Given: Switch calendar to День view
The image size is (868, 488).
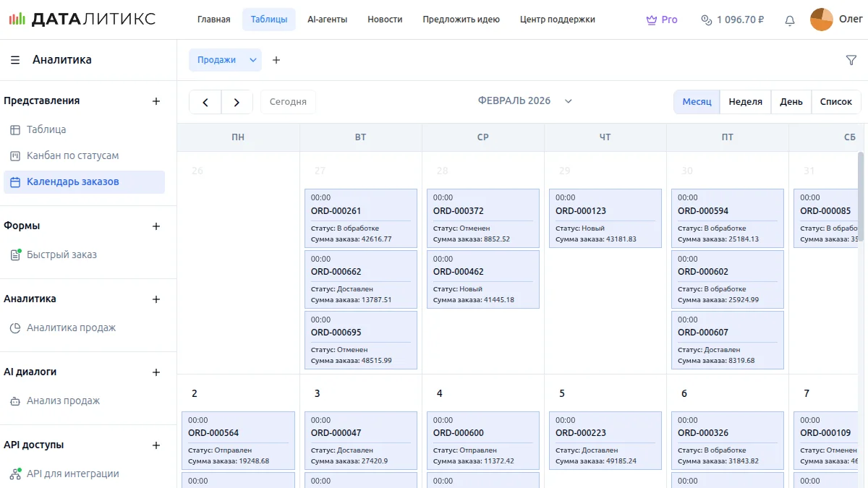Looking at the screenshot, I should (x=791, y=102).
